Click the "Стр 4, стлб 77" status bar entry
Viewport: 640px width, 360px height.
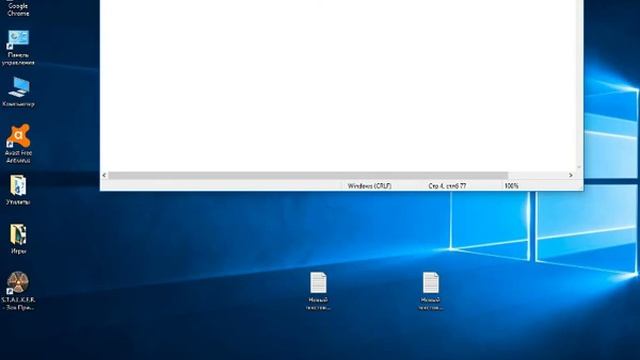point(447,186)
